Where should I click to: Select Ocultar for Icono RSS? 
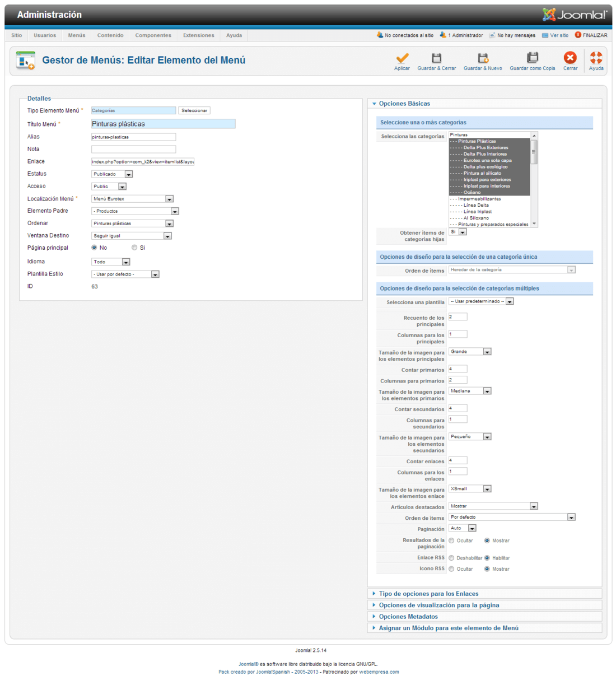point(451,569)
